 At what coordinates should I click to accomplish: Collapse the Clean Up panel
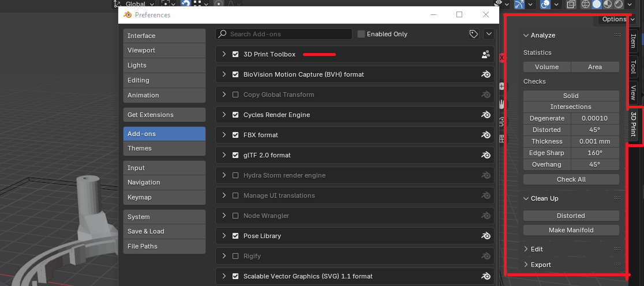pos(526,198)
